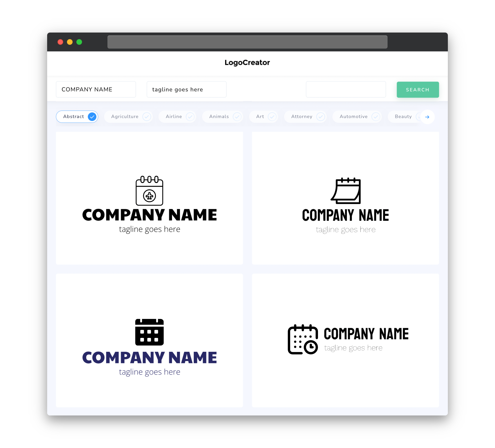The width and height of the screenshot is (495, 448).
Task: Click the airplane inside calendar icon
Action: point(150,195)
